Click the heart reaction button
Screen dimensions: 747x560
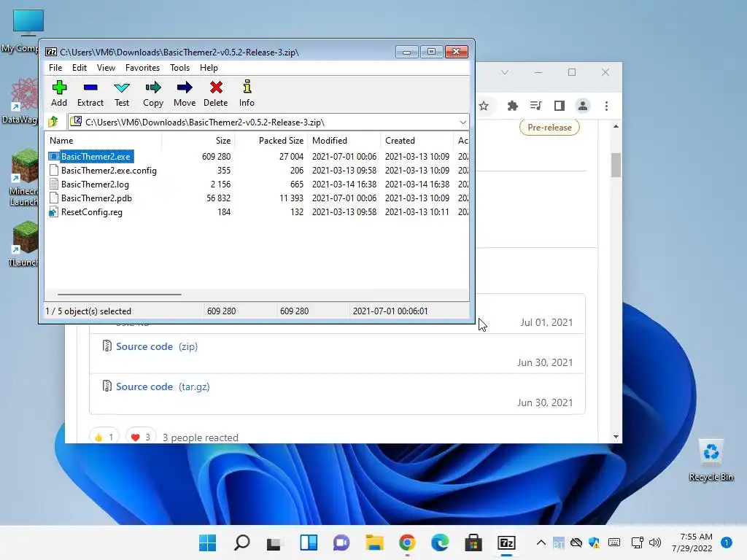pyautogui.click(x=141, y=437)
